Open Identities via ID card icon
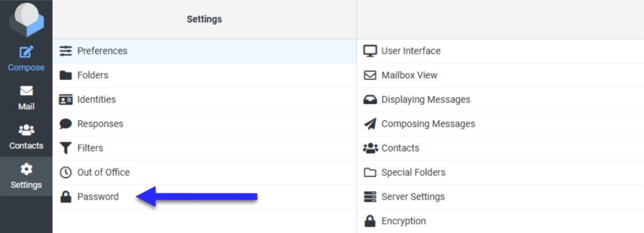The height and width of the screenshot is (233, 644). click(65, 99)
